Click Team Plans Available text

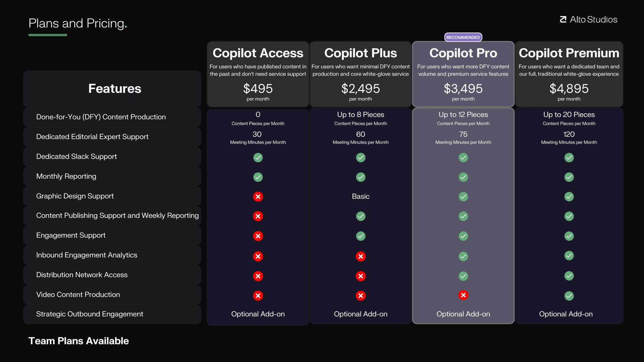78,341
